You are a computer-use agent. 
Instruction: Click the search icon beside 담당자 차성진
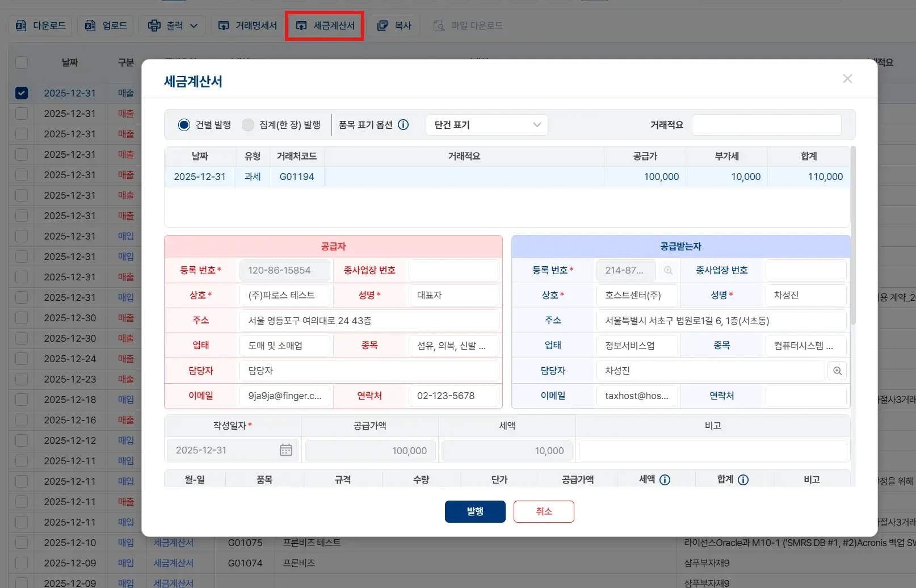coord(837,371)
